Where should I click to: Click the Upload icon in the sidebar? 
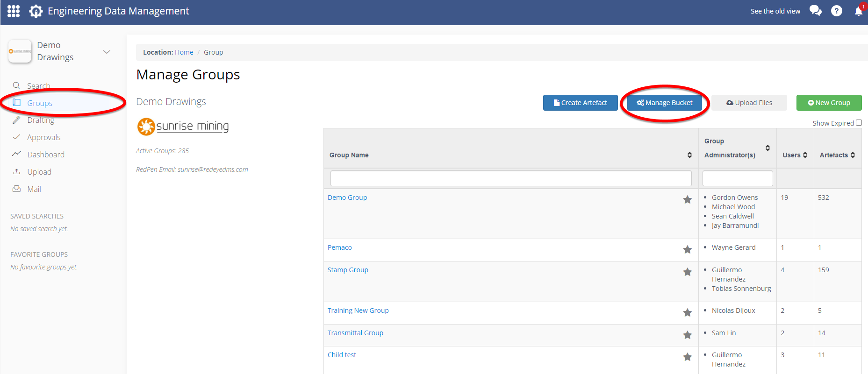click(17, 172)
